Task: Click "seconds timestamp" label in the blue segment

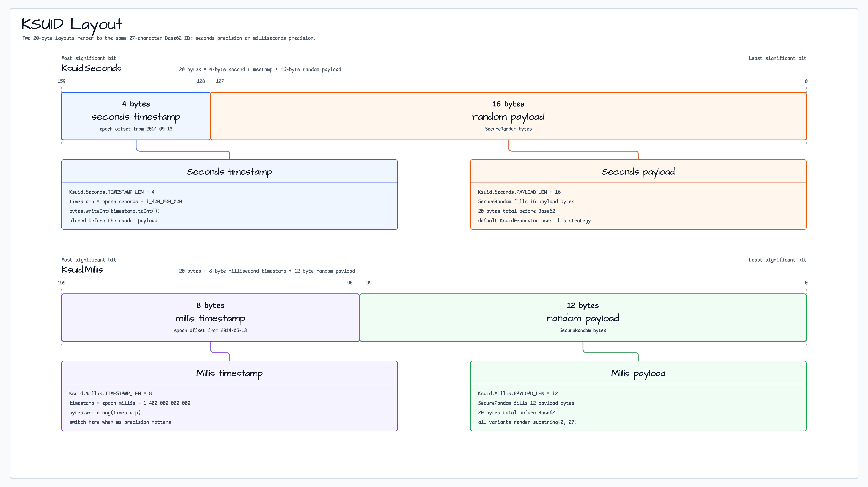Action: click(x=136, y=117)
